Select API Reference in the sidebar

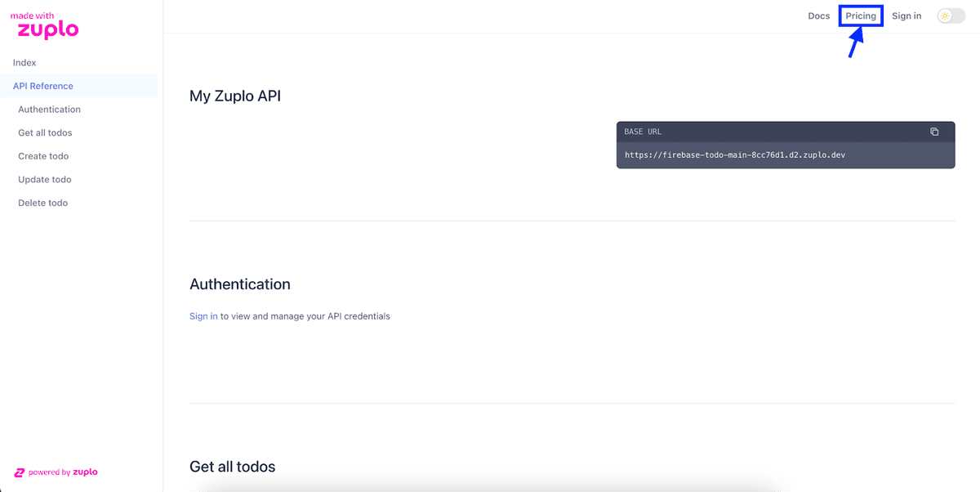pos(42,86)
